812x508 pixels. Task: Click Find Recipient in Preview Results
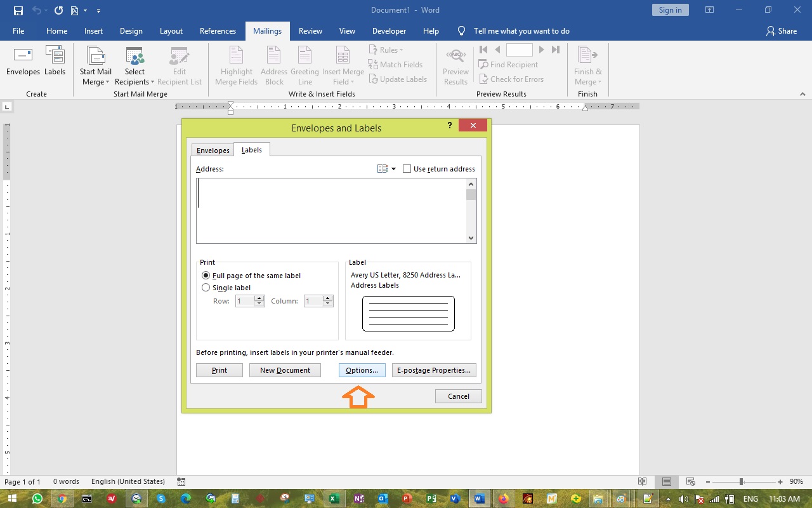point(508,64)
